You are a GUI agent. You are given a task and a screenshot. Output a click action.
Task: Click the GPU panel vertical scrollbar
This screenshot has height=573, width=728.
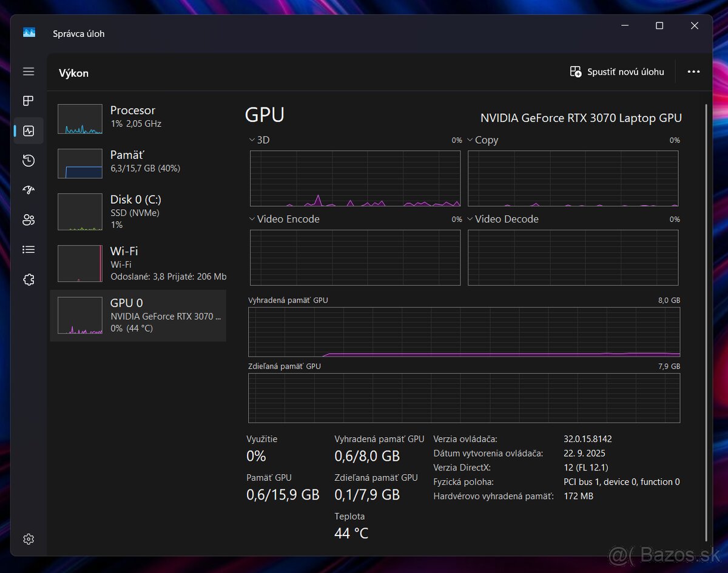tap(706, 321)
